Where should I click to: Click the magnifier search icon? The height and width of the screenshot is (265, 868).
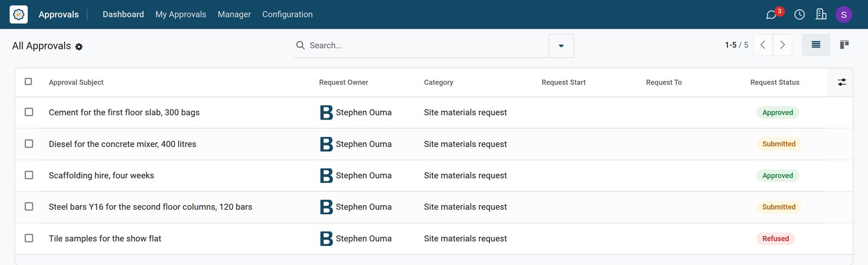click(x=300, y=45)
